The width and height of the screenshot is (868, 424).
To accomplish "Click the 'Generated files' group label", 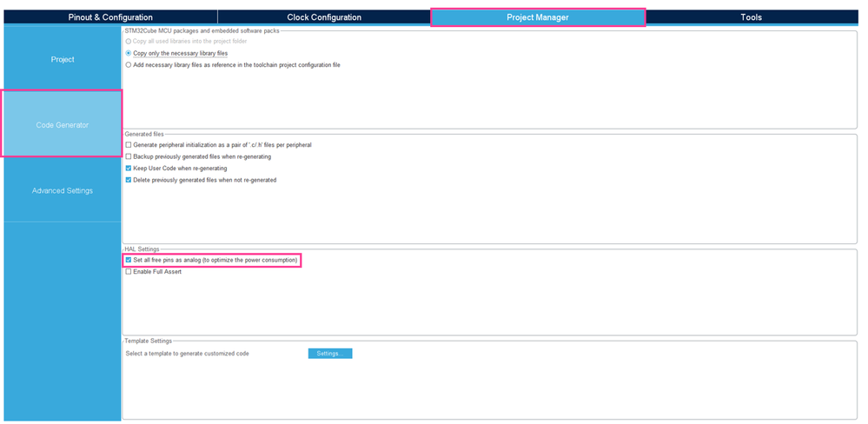I will click(x=144, y=134).
